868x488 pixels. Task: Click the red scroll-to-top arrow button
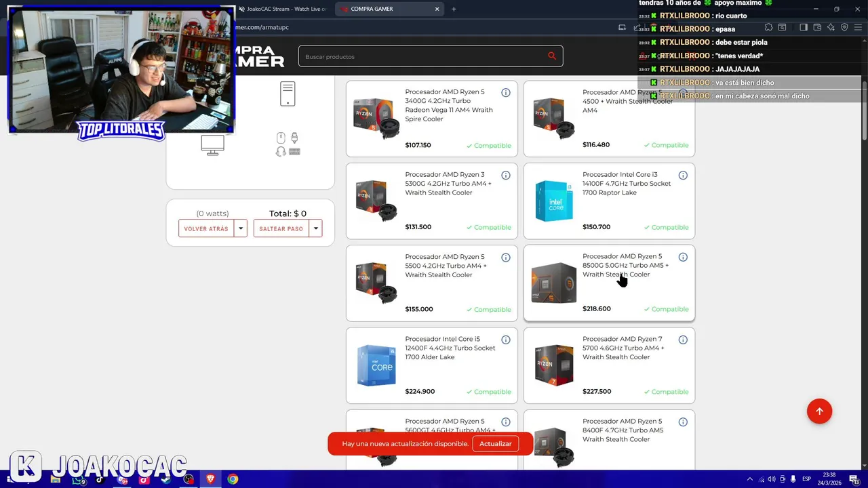[x=819, y=411]
